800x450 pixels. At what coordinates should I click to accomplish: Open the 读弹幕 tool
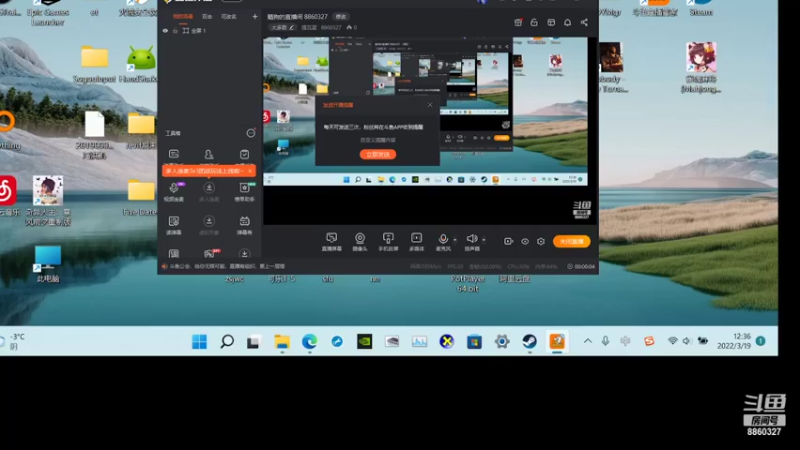click(x=173, y=224)
